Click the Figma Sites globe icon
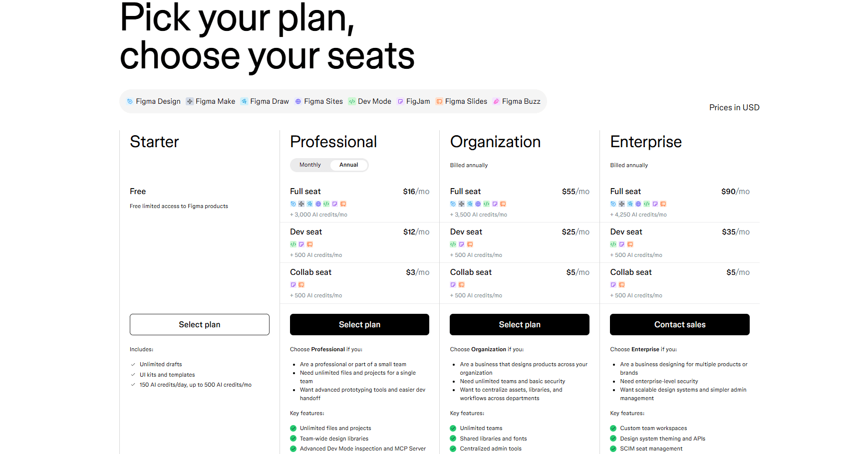Screen dimensions: 868x454 tap(298, 101)
